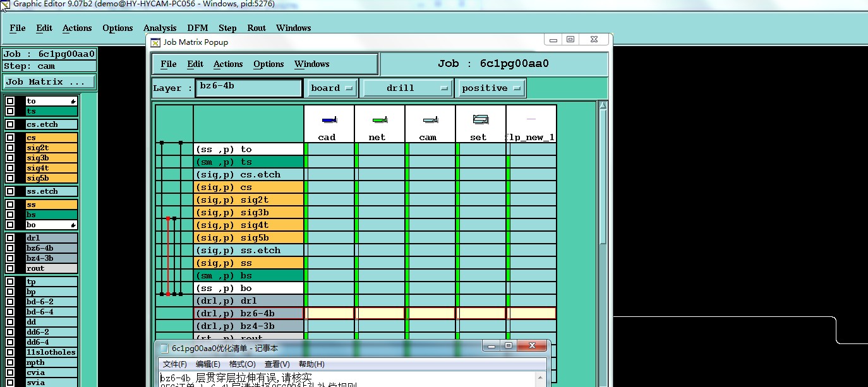Click the Graphic Editor app icon in title bar
This screenshot has height=387, width=868.
tap(4, 4)
